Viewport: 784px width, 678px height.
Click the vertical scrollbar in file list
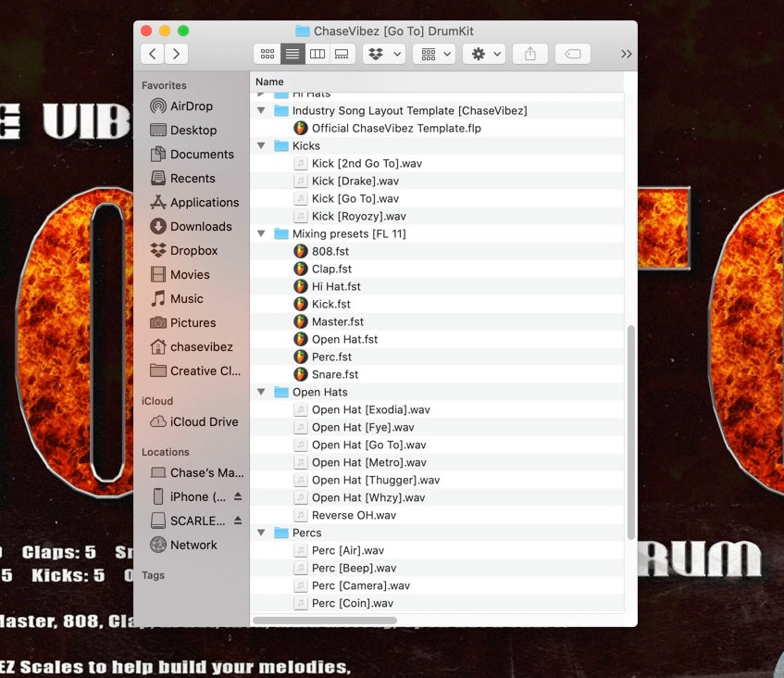[631, 433]
